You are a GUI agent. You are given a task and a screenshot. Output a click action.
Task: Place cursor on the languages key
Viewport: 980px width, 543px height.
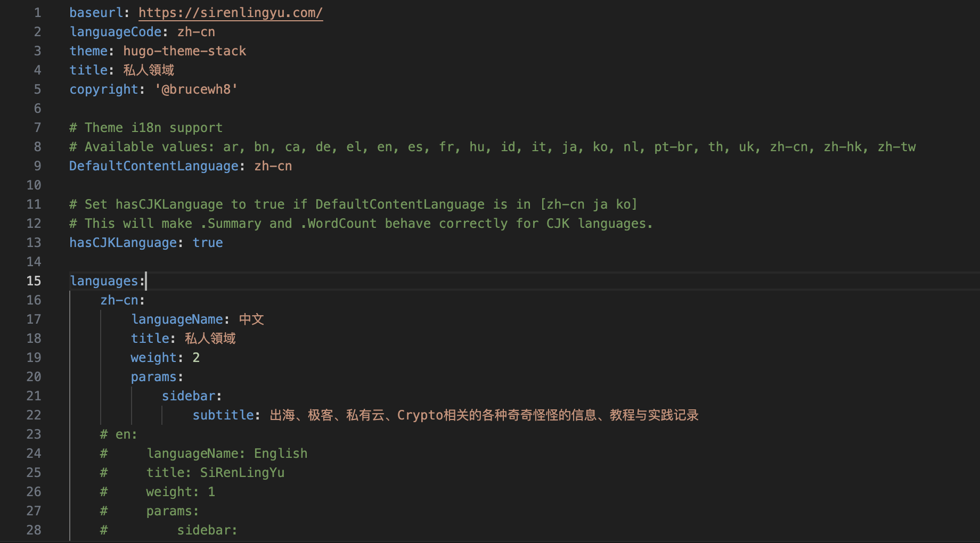point(104,281)
